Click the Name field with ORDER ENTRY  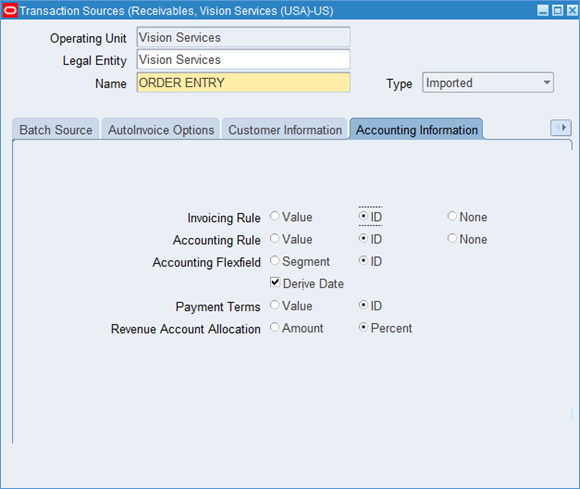pyautogui.click(x=243, y=82)
